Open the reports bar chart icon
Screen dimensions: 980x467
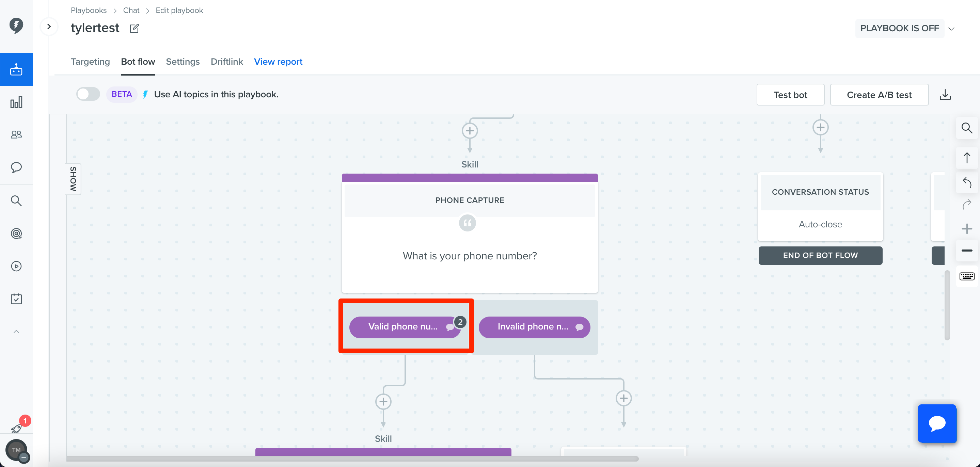pos(16,102)
